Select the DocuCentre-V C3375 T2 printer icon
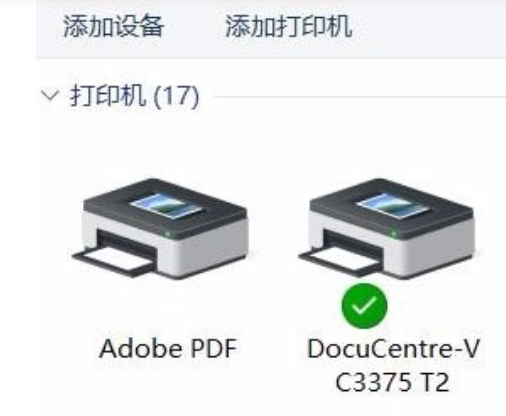 point(387,228)
